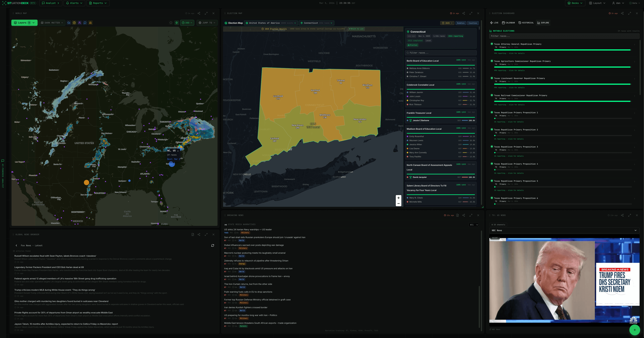The image size is (644, 338).
Task: Click the people tracking layer icon
Action: (x=80, y=23)
